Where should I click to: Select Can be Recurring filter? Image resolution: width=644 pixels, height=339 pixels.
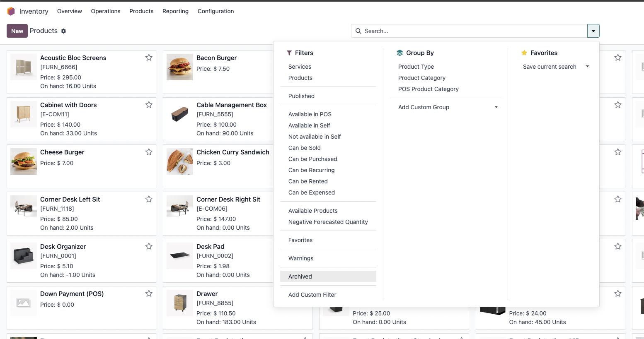pos(328,170)
